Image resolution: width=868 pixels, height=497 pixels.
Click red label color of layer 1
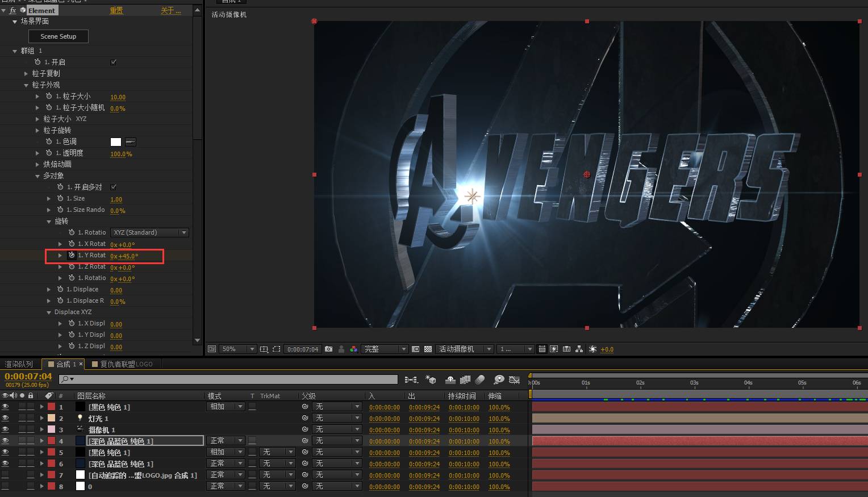51,407
